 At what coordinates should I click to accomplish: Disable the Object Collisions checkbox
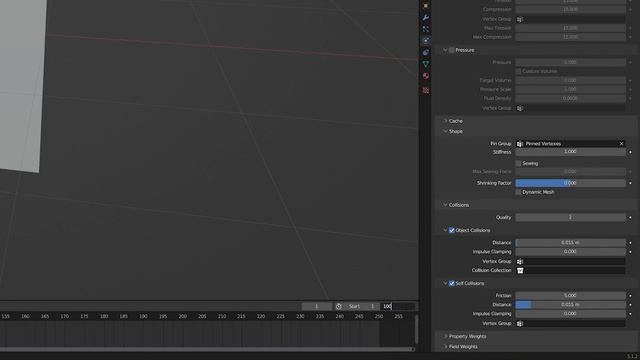[x=451, y=230]
